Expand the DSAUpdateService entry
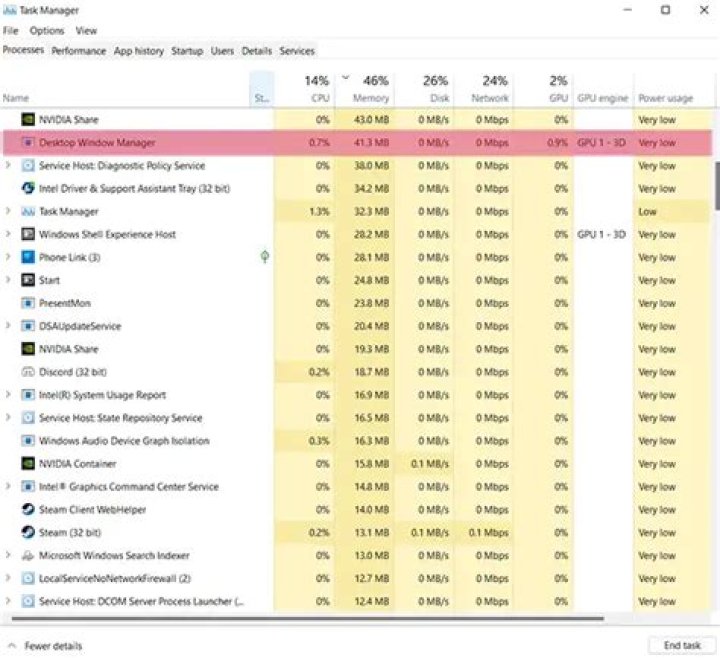720x658 pixels. click(x=9, y=326)
